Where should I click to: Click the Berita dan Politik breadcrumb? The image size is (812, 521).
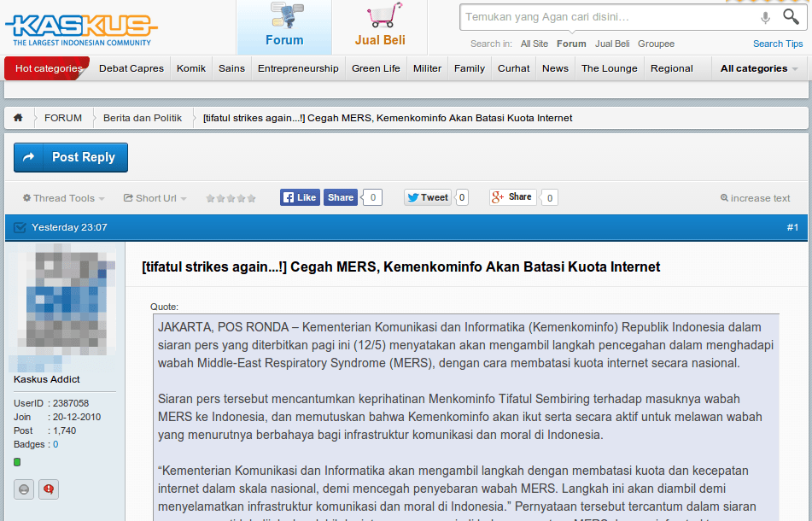pos(143,118)
